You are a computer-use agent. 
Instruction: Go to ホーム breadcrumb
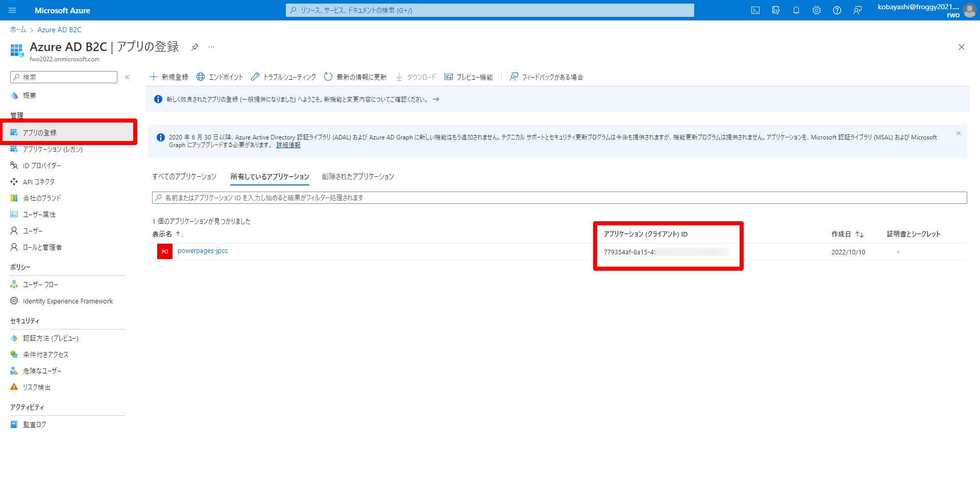pos(18,30)
